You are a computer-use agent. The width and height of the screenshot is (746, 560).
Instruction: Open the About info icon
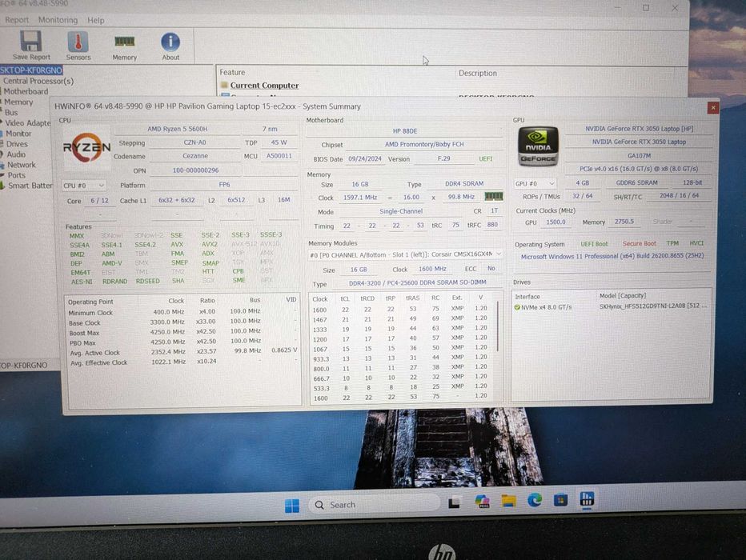170,42
